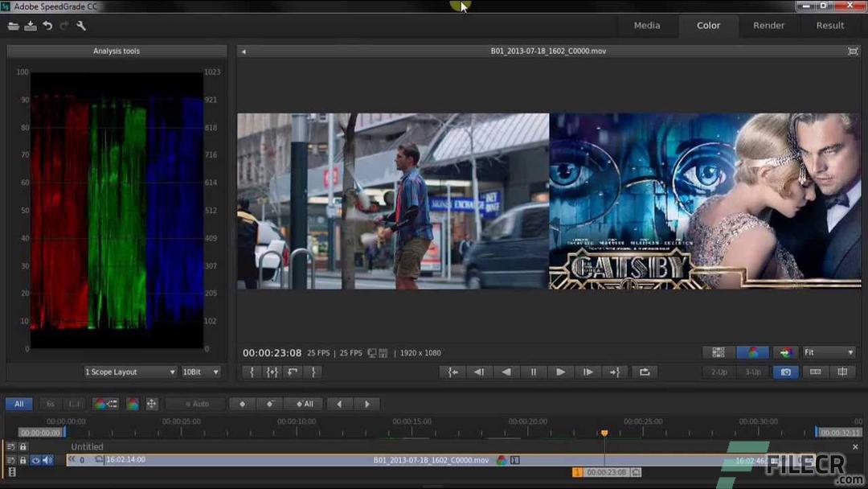The height and width of the screenshot is (489, 868).
Task: Toggle the snapshot camera button
Action: coord(785,372)
